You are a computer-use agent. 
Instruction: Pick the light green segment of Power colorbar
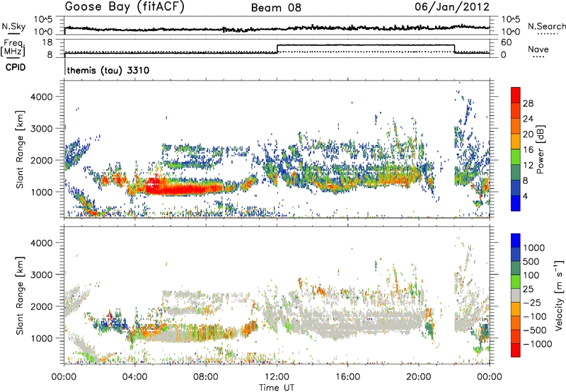point(516,157)
